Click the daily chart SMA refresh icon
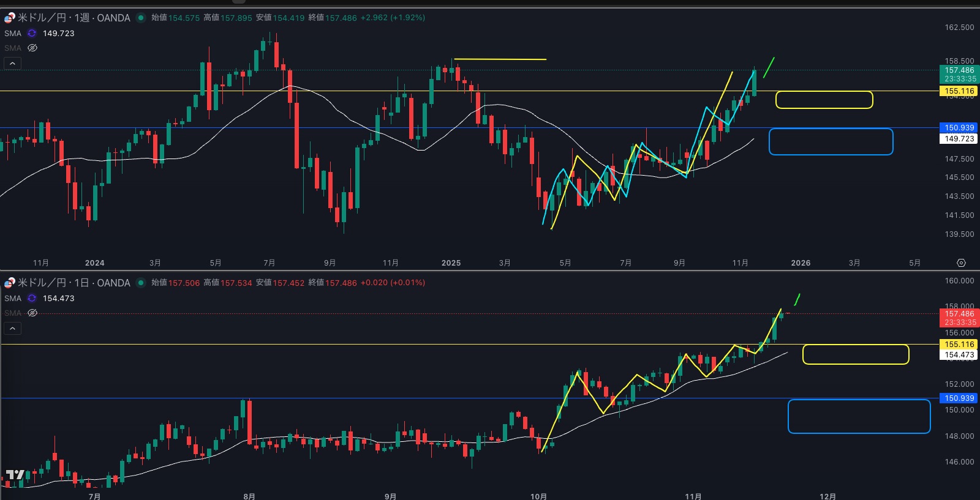The image size is (980, 500). click(x=32, y=298)
